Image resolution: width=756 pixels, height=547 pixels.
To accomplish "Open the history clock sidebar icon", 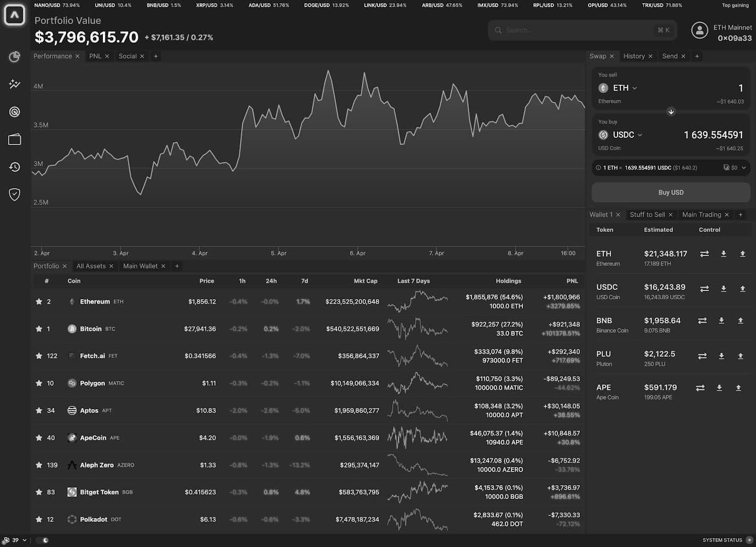I will point(15,167).
